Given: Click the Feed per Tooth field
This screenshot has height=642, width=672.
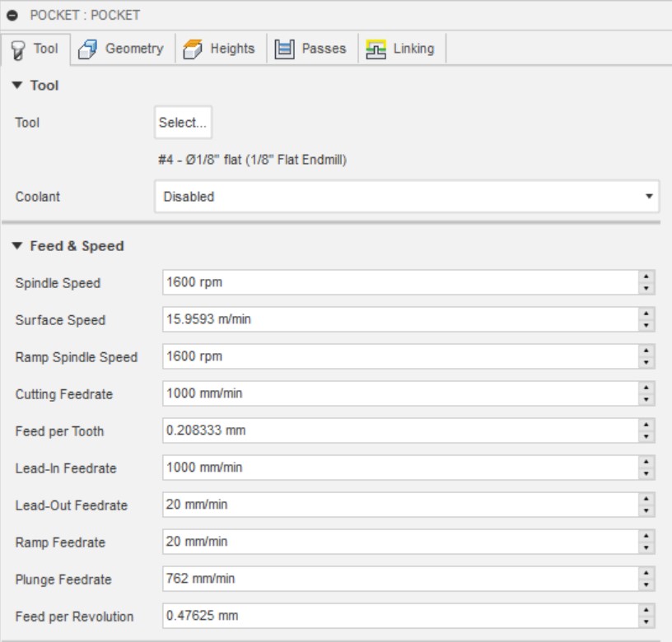Looking at the screenshot, I should pyautogui.click(x=400, y=430).
